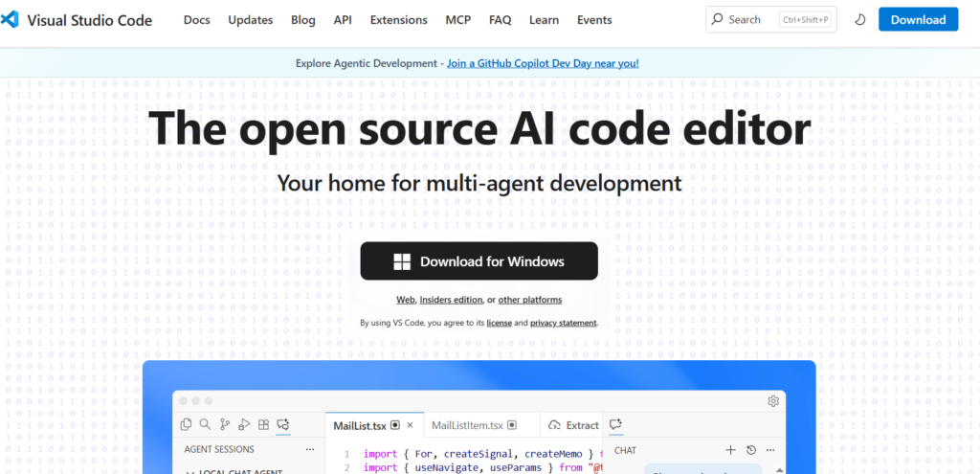Open the MCP nav item
The height and width of the screenshot is (474, 980).
(458, 20)
